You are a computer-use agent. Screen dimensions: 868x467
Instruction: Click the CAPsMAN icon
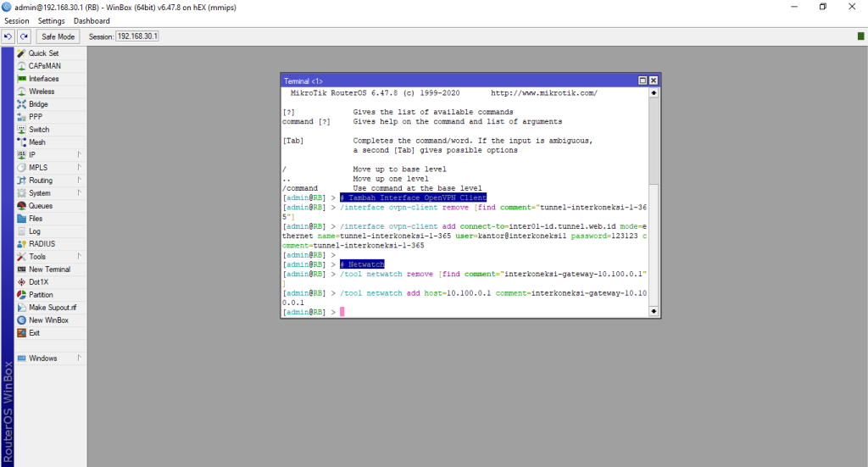coord(22,66)
